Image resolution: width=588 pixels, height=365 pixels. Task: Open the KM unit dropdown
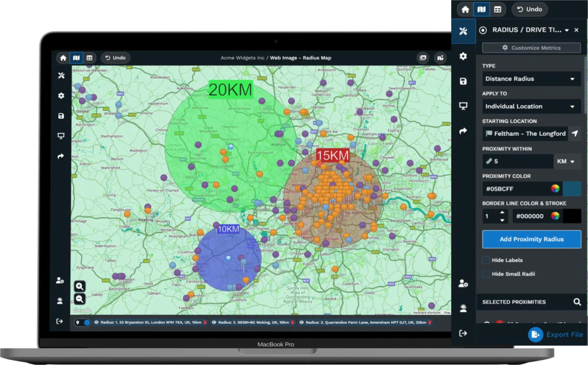pos(567,161)
